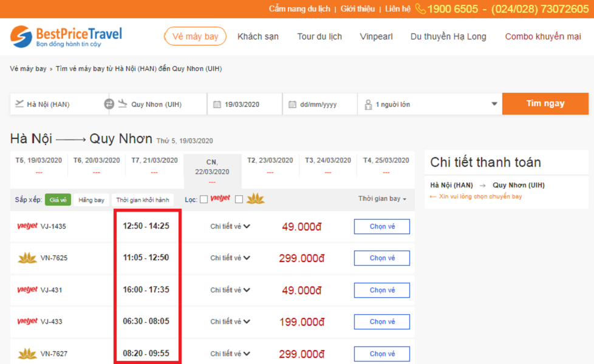Click Vé máy bay breadcrumb link

tap(28, 69)
